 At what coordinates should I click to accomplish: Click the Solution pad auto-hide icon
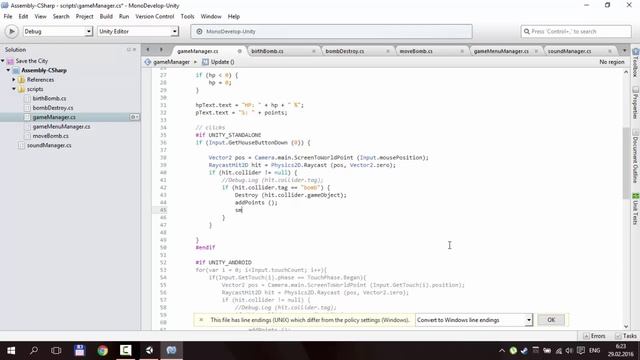pyautogui.click(x=129, y=49)
